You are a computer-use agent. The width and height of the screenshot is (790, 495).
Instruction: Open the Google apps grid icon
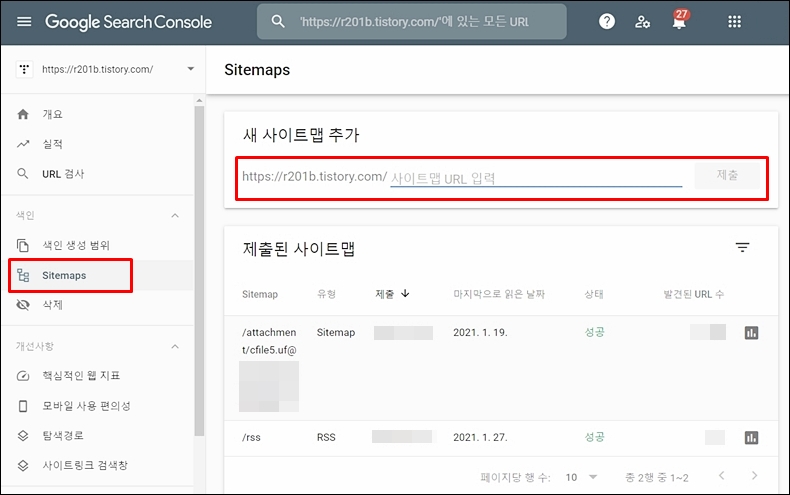[x=735, y=22]
